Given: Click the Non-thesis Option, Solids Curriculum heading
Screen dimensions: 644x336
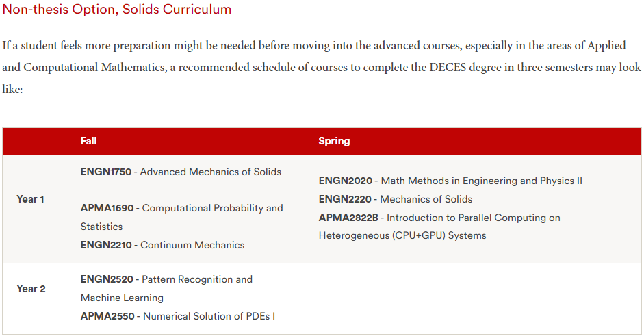Looking at the screenshot, I should pos(117,9).
